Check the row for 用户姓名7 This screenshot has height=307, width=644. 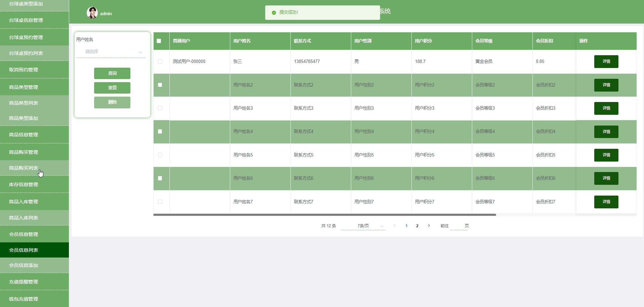click(x=160, y=202)
